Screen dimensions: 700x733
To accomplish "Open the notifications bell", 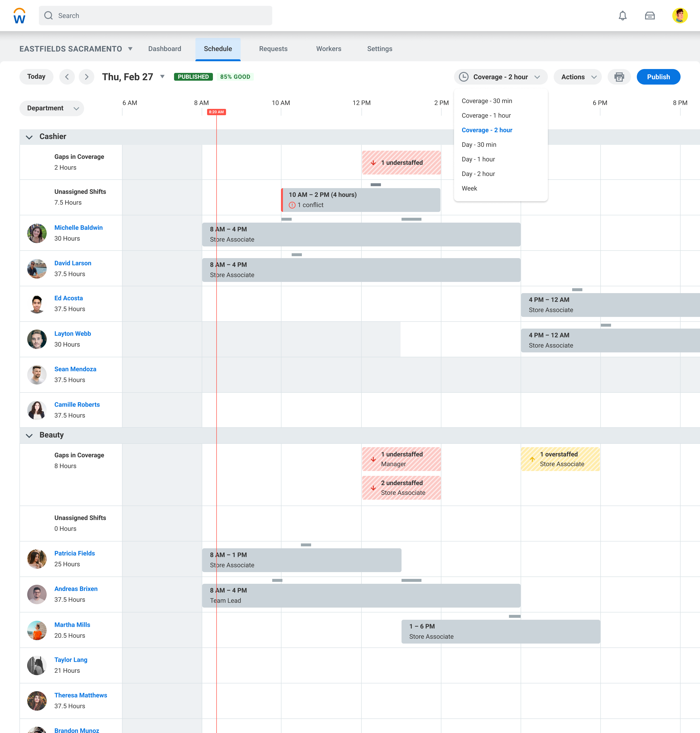I will pos(622,16).
